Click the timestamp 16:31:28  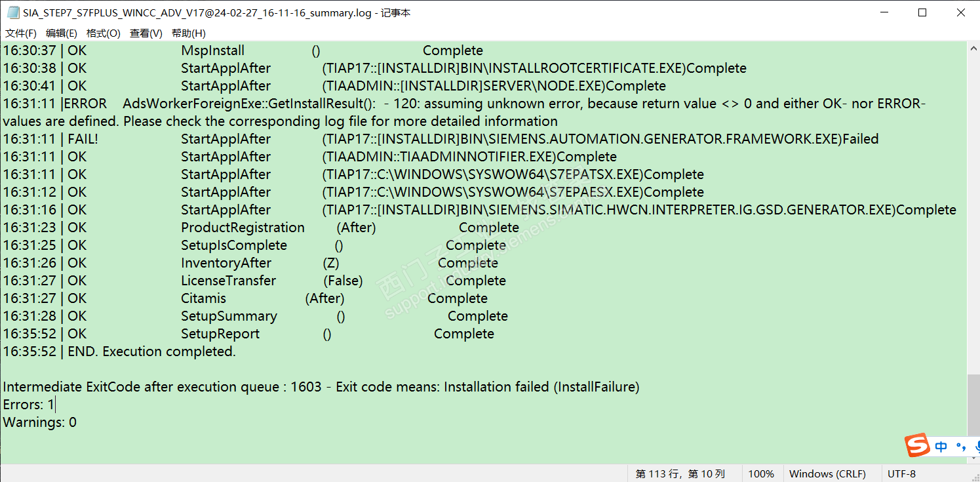[29, 316]
